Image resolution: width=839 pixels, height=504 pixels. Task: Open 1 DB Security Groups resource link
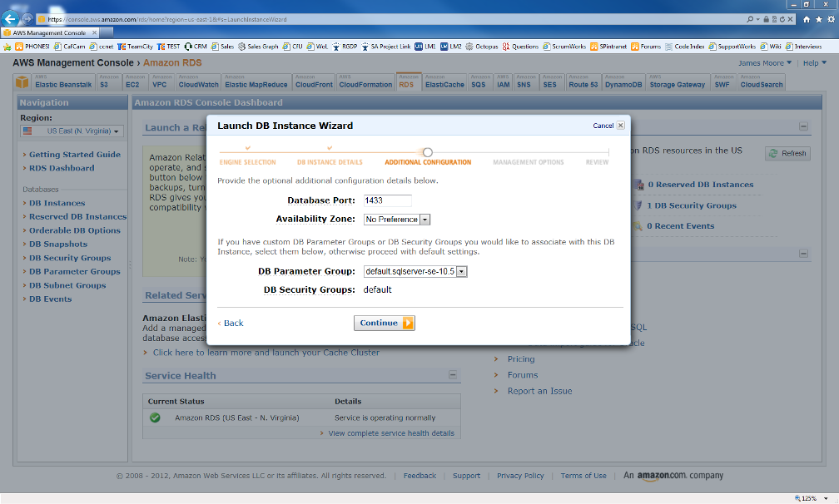coord(692,205)
